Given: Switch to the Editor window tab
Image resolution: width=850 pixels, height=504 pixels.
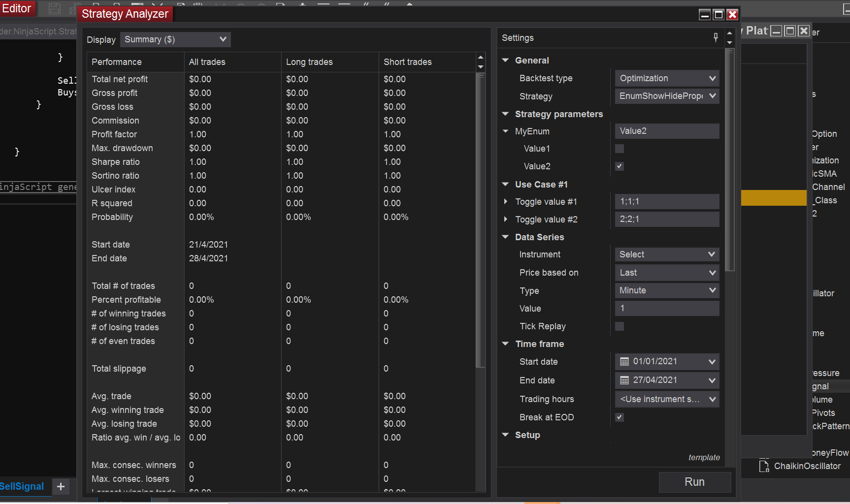Looking at the screenshot, I should [17, 8].
